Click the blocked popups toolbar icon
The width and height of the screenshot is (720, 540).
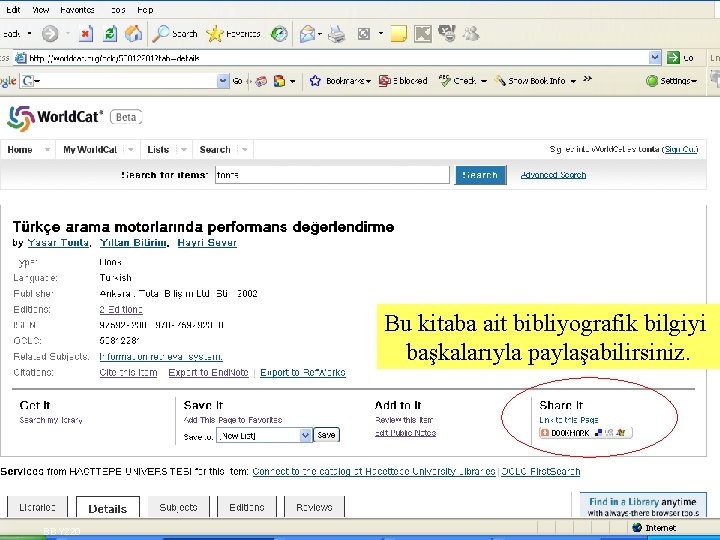[x=403, y=81]
